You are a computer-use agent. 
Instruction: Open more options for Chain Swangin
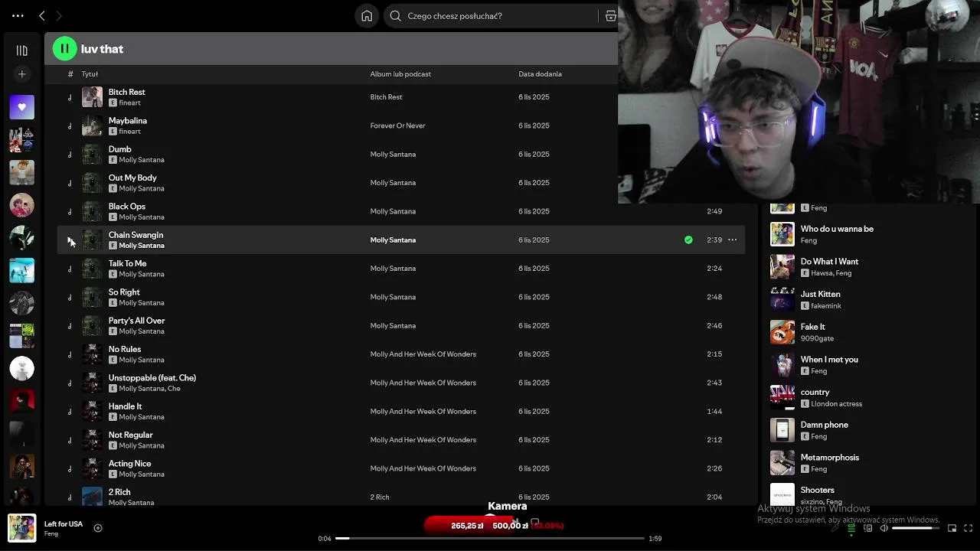[x=732, y=240]
